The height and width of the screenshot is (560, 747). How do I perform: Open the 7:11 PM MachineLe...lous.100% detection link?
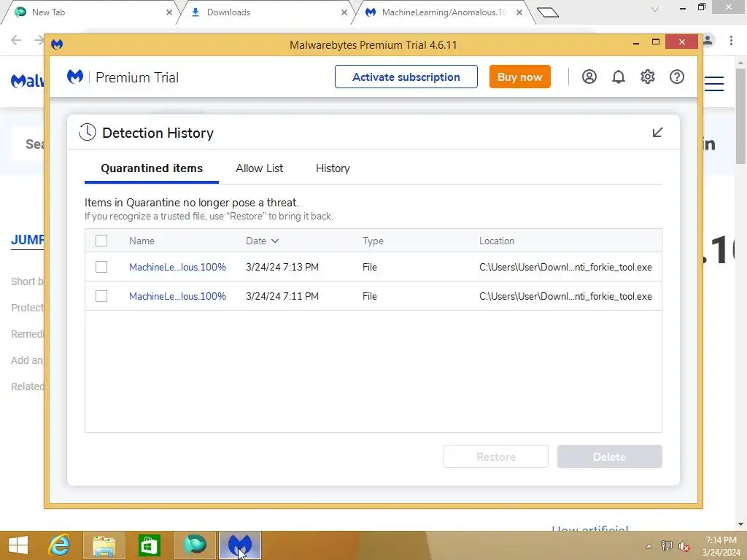177,296
